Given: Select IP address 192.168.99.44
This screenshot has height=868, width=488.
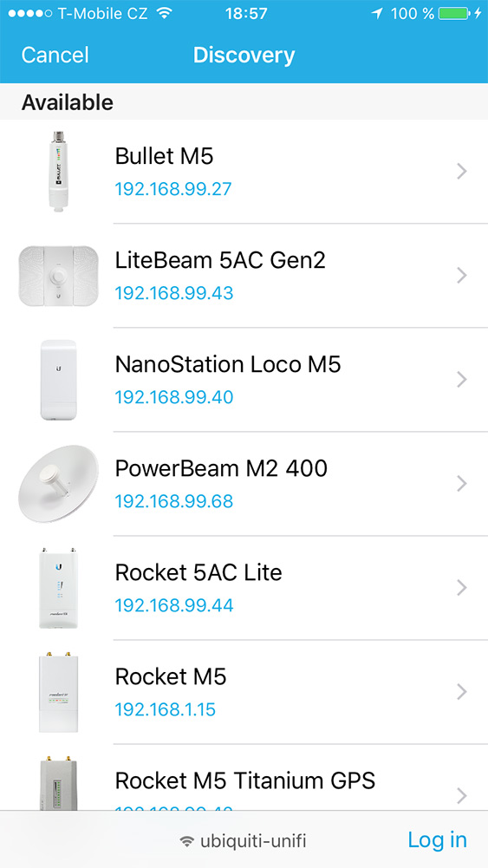Looking at the screenshot, I should pyautogui.click(x=174, y=605).
